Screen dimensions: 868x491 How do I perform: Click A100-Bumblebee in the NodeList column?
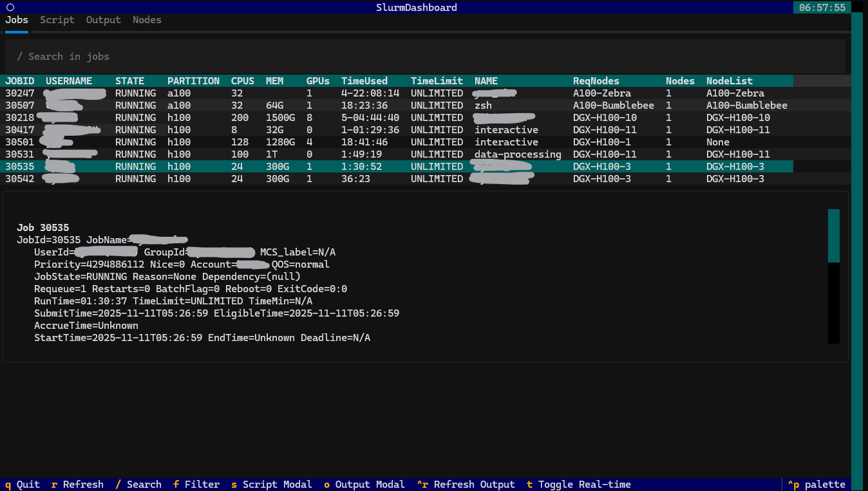(747, 106)
